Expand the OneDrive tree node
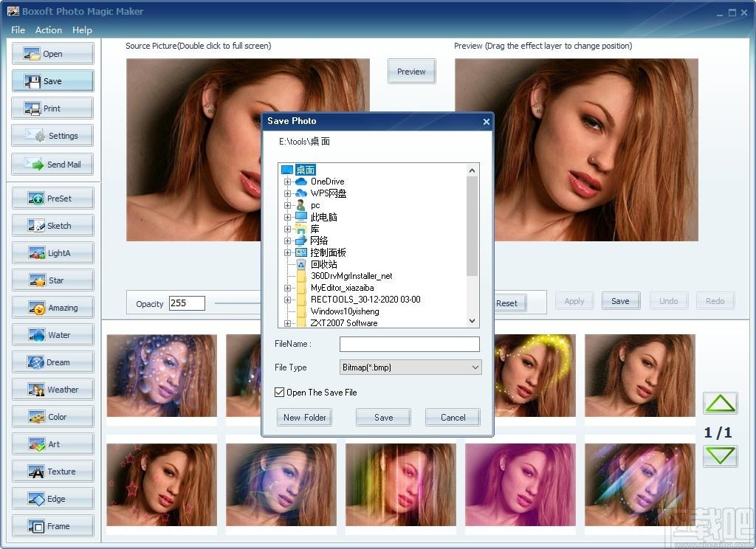756x549 pixels. [287, 182]
